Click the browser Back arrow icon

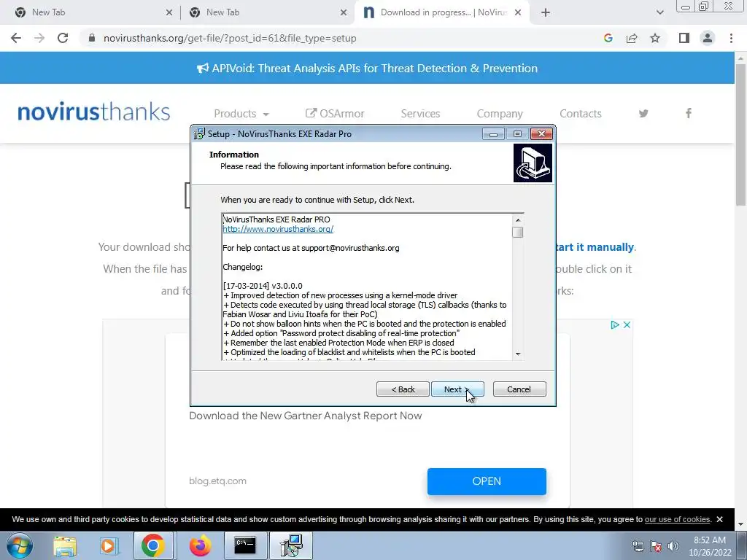coord(16,38)
